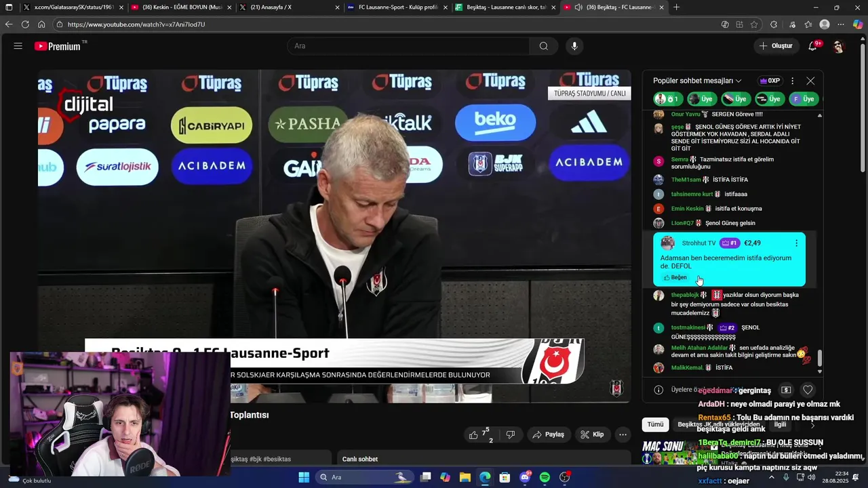The width and height of the screenshot is (868, 488).
Task: Open Edge settings three-dot menu
Action: (x=841, y=24)
